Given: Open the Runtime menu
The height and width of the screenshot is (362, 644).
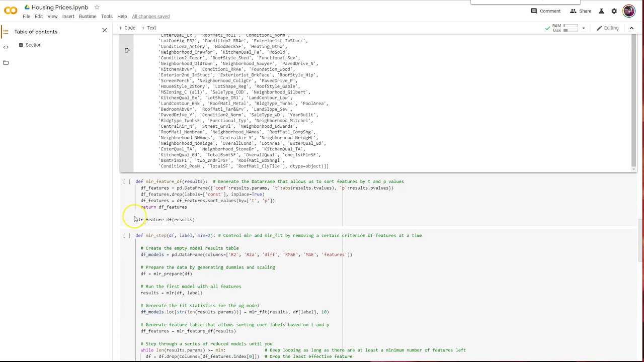Looking at the screenshot, I should (88, 17).
